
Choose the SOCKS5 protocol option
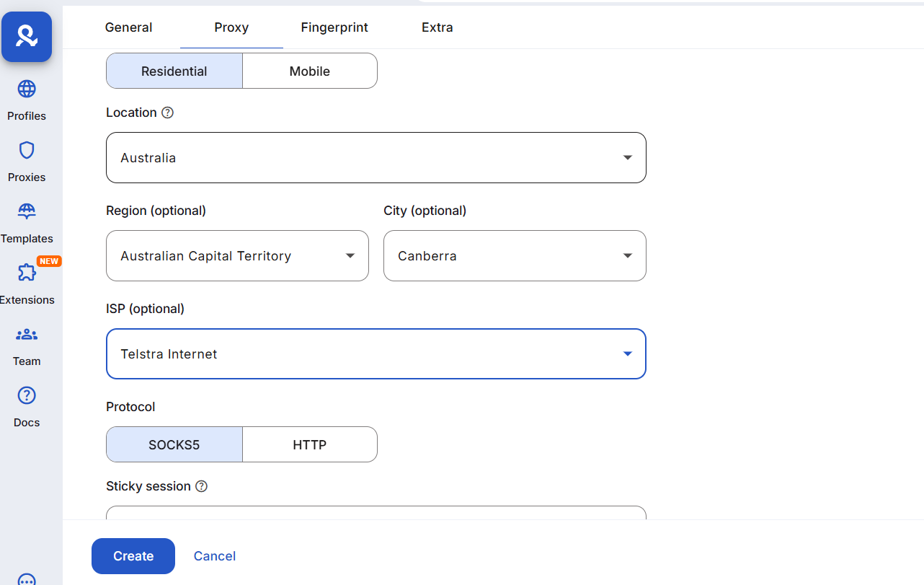click(x=174, y=445)
